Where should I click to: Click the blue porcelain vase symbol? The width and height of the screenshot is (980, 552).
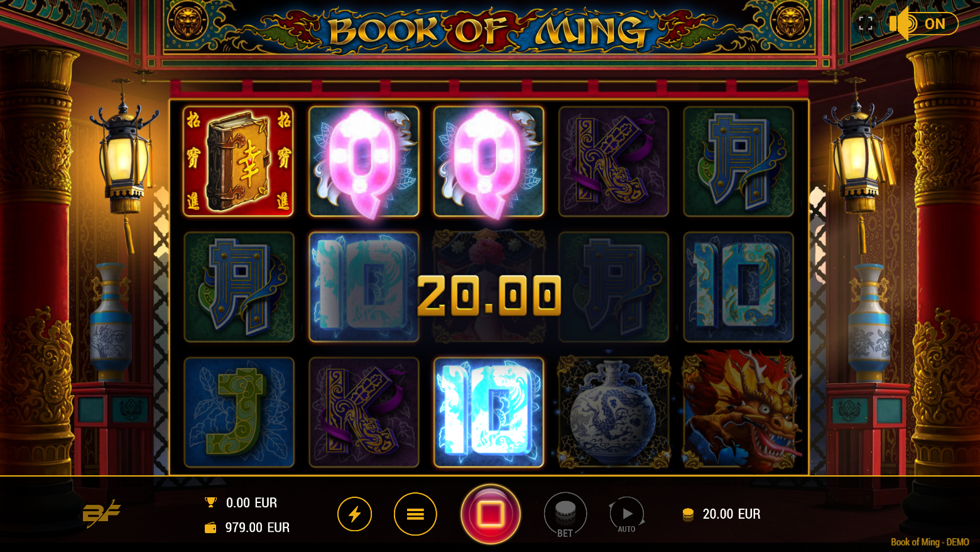coord(613,412)
